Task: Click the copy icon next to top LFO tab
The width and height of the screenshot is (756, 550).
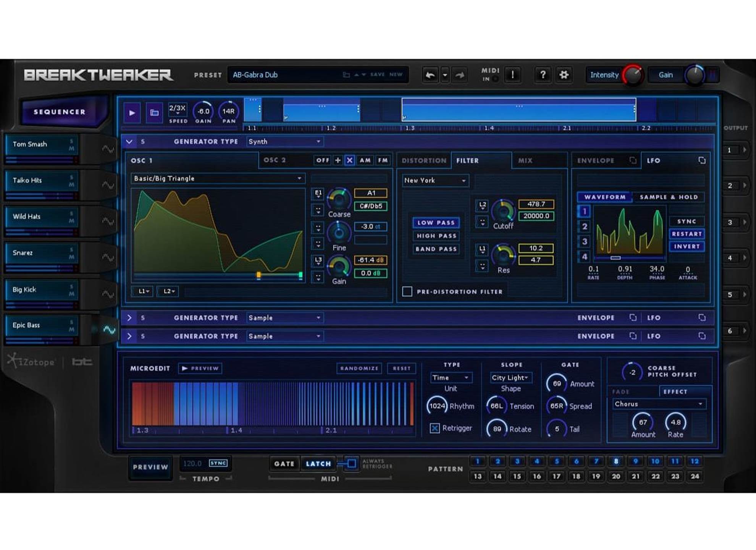Action: 702,160
